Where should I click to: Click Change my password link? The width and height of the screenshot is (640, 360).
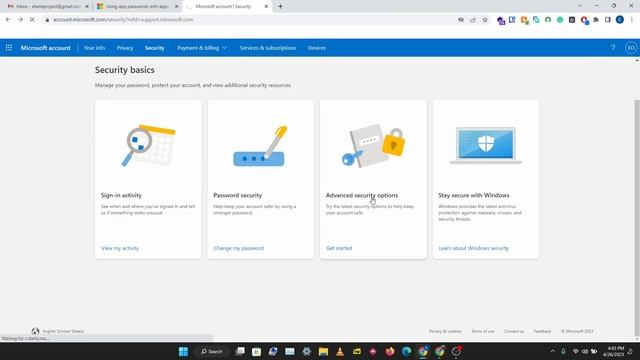(x=238, y=248)
